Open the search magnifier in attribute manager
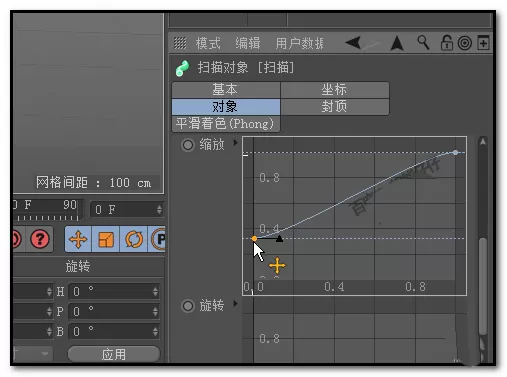 (x=423, y=43)
